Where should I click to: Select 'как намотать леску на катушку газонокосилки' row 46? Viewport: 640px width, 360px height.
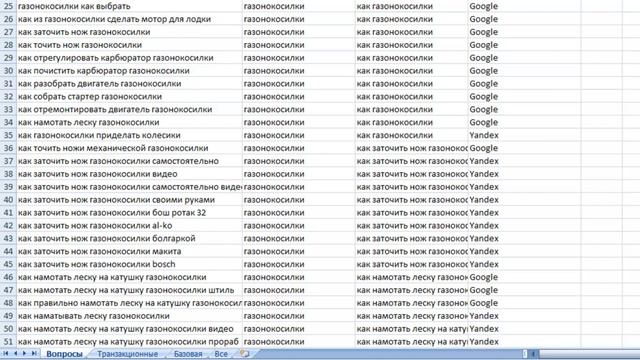(129, 277)
